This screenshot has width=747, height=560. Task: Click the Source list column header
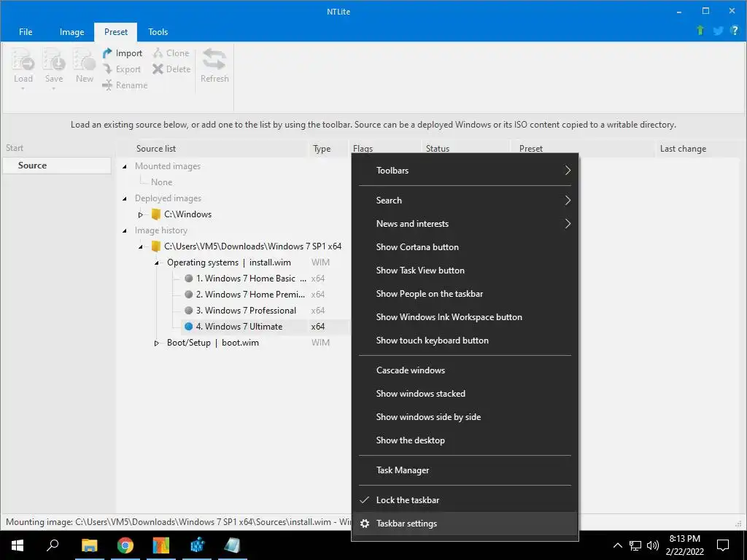click(212, 149)
